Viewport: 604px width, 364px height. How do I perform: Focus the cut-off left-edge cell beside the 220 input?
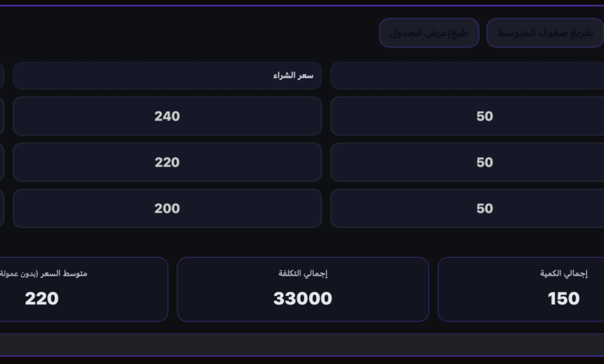click(x=2, y=162)
